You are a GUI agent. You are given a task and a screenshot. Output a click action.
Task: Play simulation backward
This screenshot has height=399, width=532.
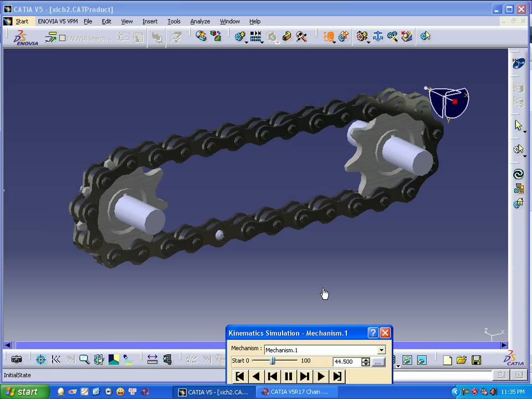256,376
